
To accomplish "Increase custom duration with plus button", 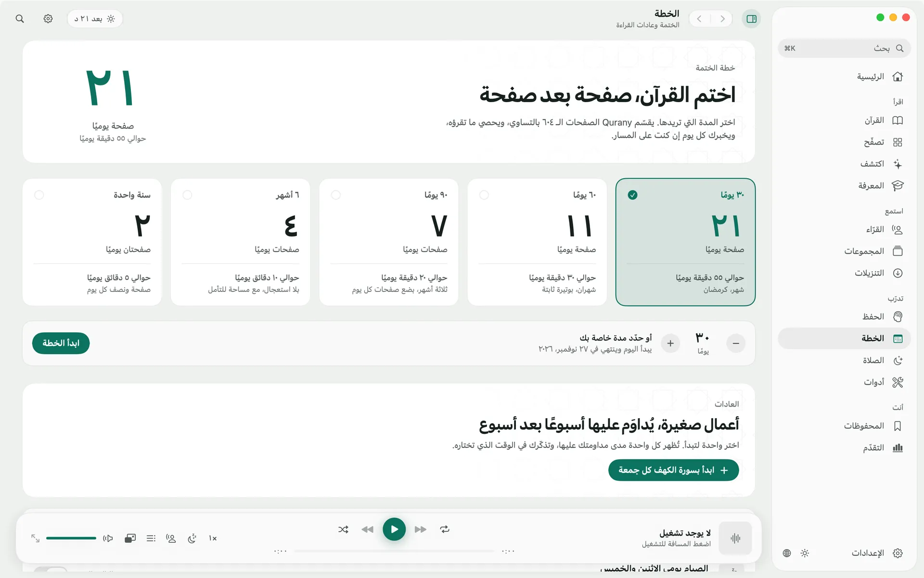I will (670, 343).
